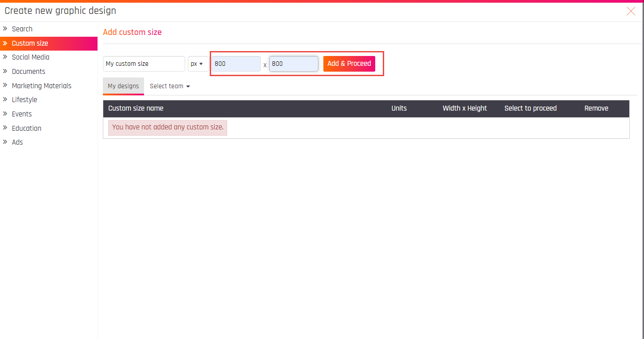
Task: Click the double-chevron icon beside Ads
Action: (x=5, y=142)
